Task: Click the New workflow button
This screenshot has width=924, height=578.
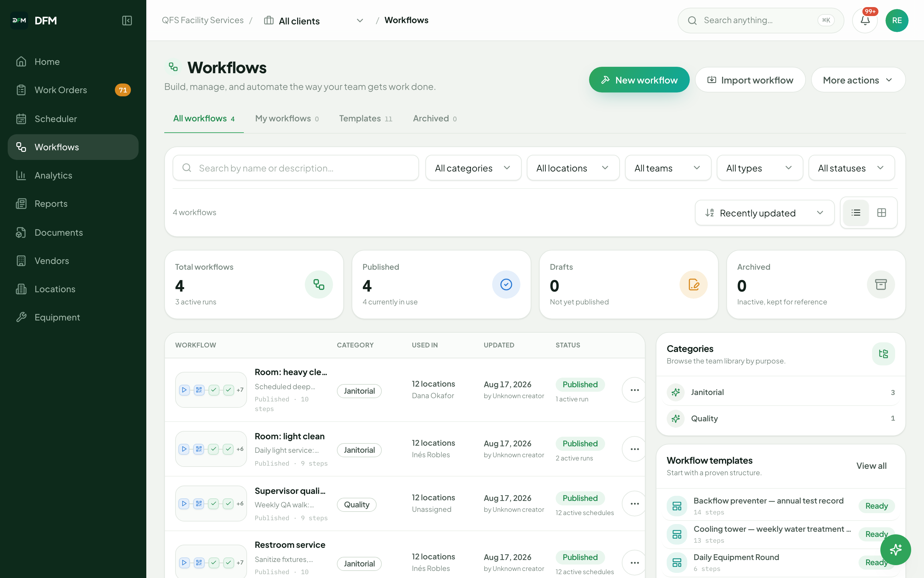Action: pyautogui.click(x=639, y=80)
